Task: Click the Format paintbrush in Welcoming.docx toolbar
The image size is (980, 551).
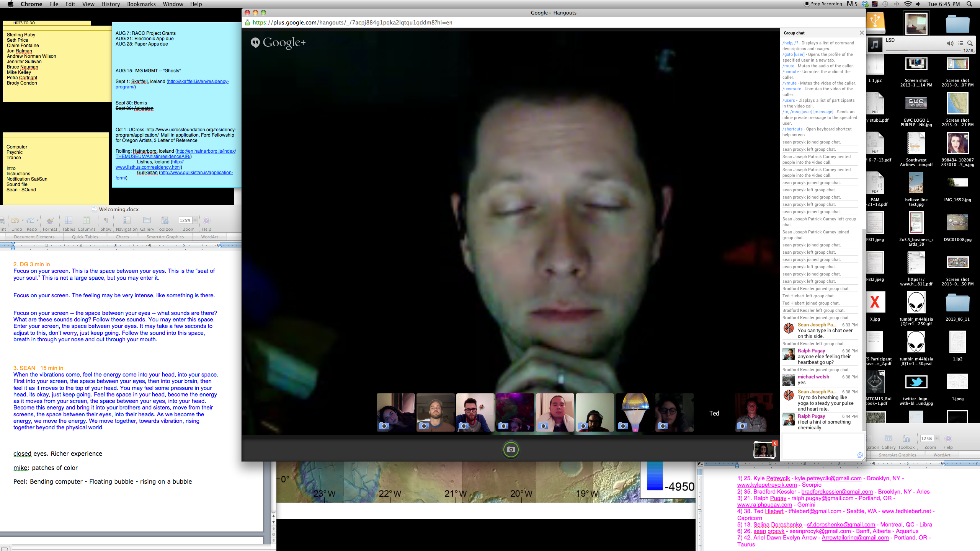Action: click(x=50, y=221)
